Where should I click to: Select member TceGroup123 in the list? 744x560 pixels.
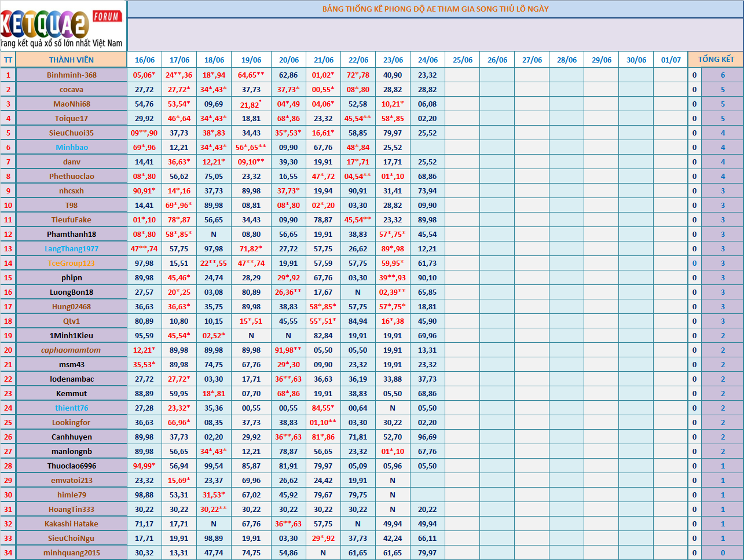71,263
